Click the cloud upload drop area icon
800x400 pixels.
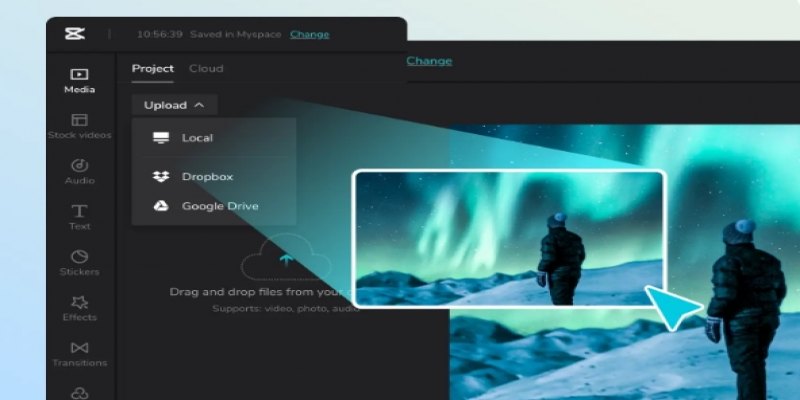point(286,257)
